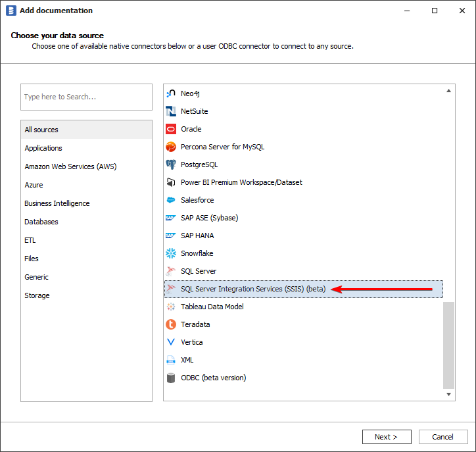Pick SAP HANA from the connector list
Screen dimensions: 476x452
[x=197, y=236]
